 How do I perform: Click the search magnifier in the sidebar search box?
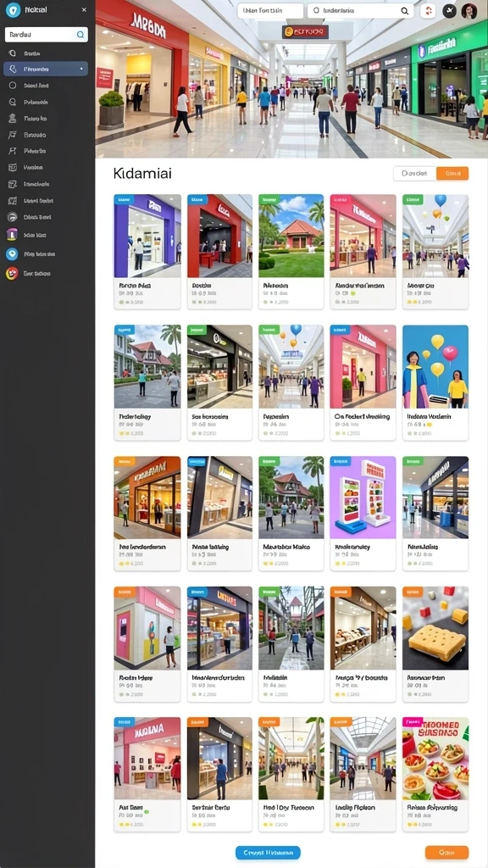[x=80, y=34]
